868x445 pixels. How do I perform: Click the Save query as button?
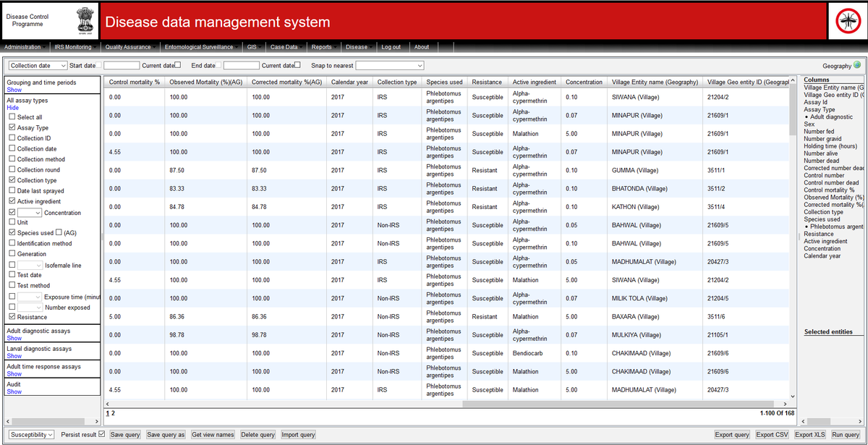coord(166,435)
